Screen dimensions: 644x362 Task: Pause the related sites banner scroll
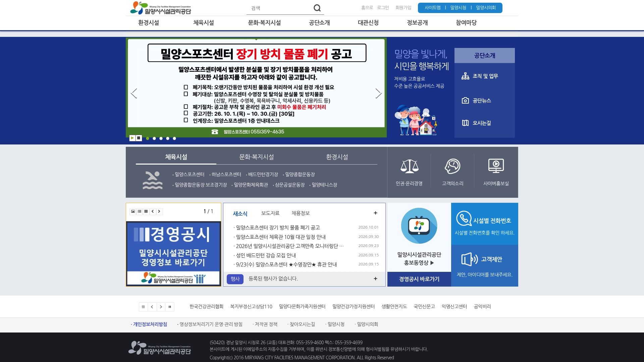click(170, 307)
